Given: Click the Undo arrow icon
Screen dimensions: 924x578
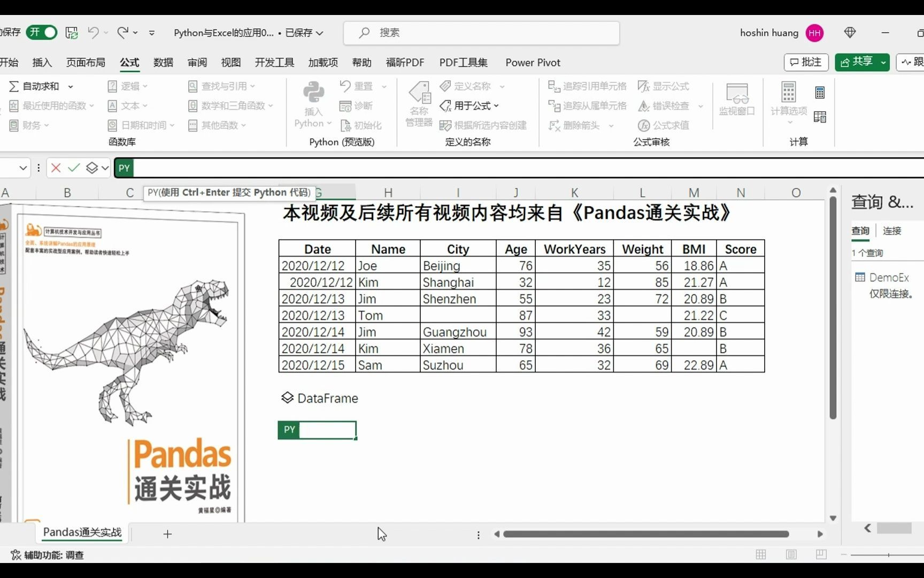Looking at the screenshot, I should click(x=93, y=33).
